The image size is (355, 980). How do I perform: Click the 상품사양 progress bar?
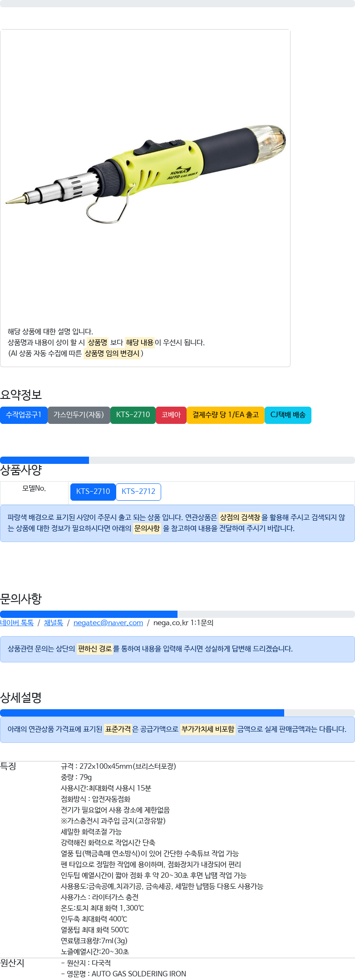(177, 460)
